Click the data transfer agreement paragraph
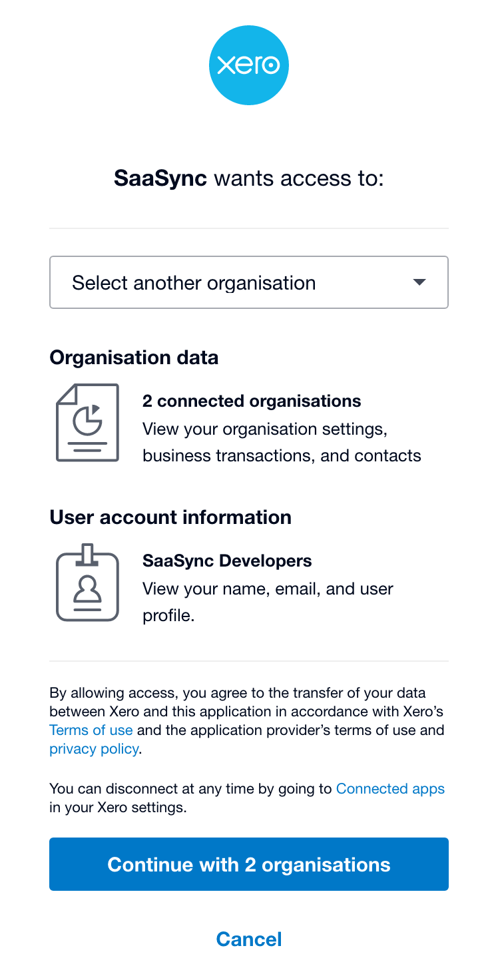The image size is (498, 980). tap(247, 720)
